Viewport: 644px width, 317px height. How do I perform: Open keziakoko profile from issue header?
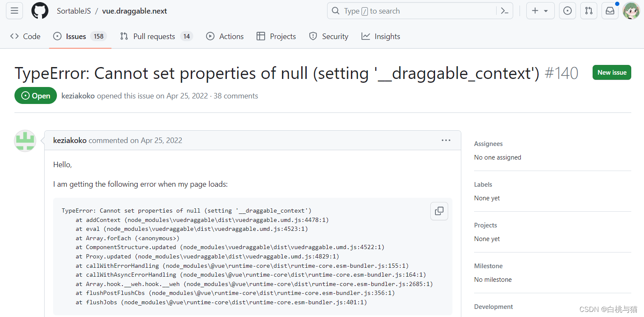pos(78,96)
